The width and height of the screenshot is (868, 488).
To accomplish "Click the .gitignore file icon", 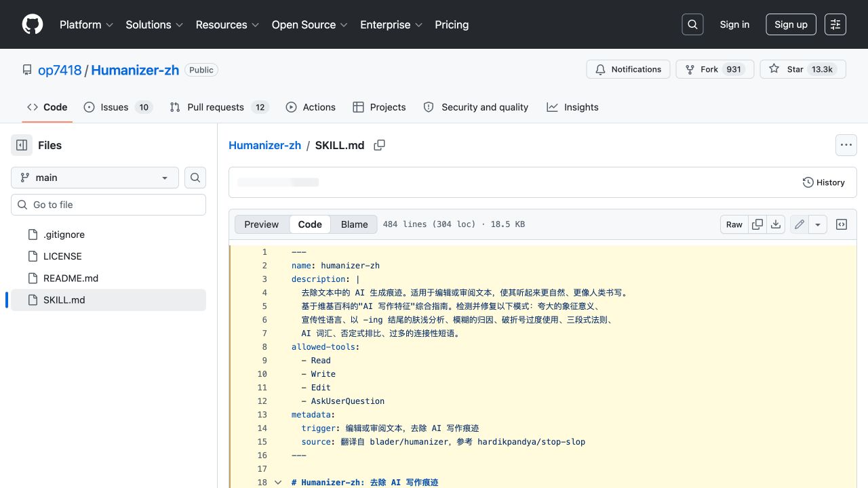I will (x=33, y=235).
